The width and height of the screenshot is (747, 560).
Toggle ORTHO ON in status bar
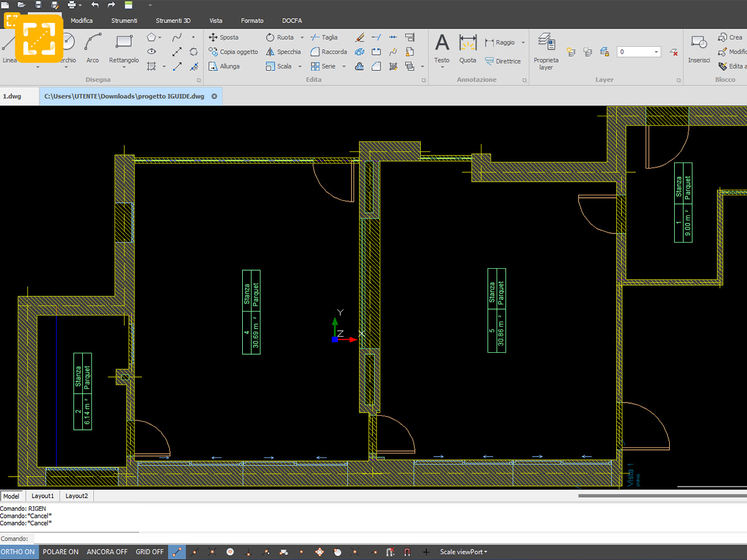(19, 552)
